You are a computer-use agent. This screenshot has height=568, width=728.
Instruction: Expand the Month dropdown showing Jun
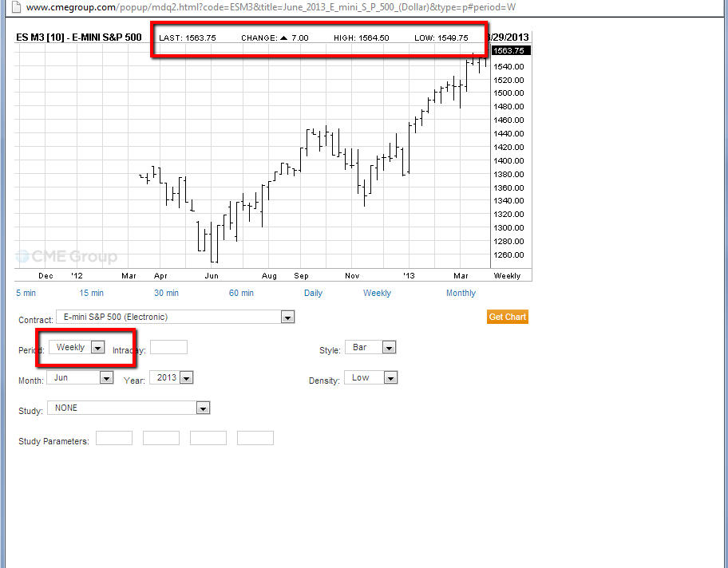pos(80,378)
